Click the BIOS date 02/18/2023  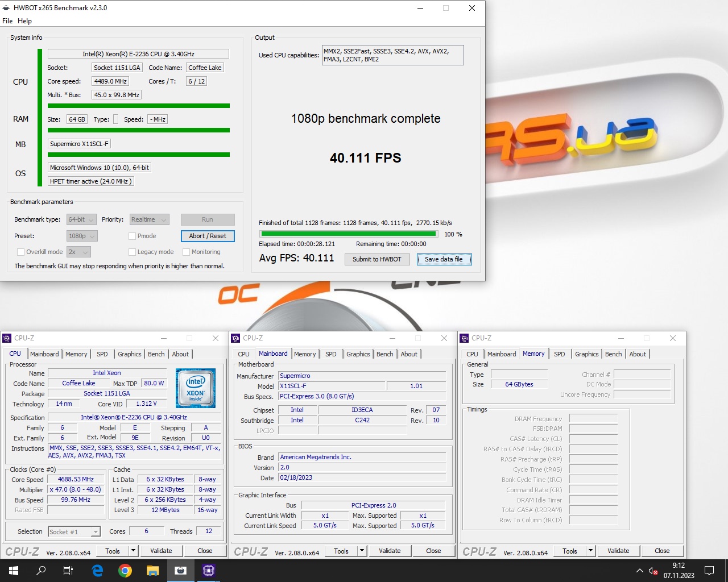(362, 477)
